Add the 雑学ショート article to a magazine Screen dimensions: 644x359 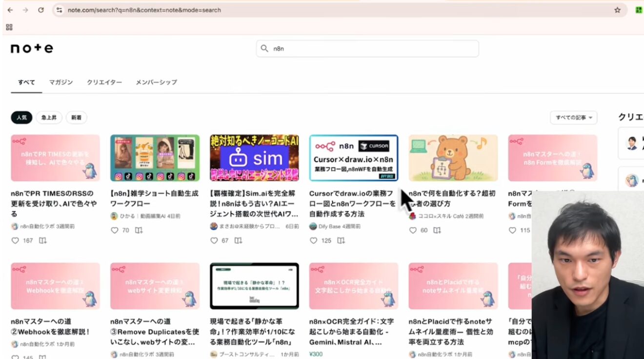pos(139,230)
